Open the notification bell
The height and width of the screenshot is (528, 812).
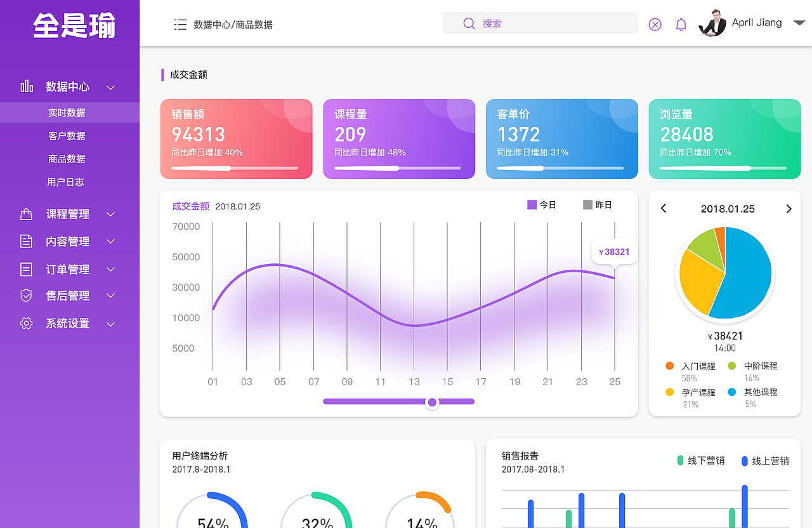pyautogui.click(x=681, y=24)
